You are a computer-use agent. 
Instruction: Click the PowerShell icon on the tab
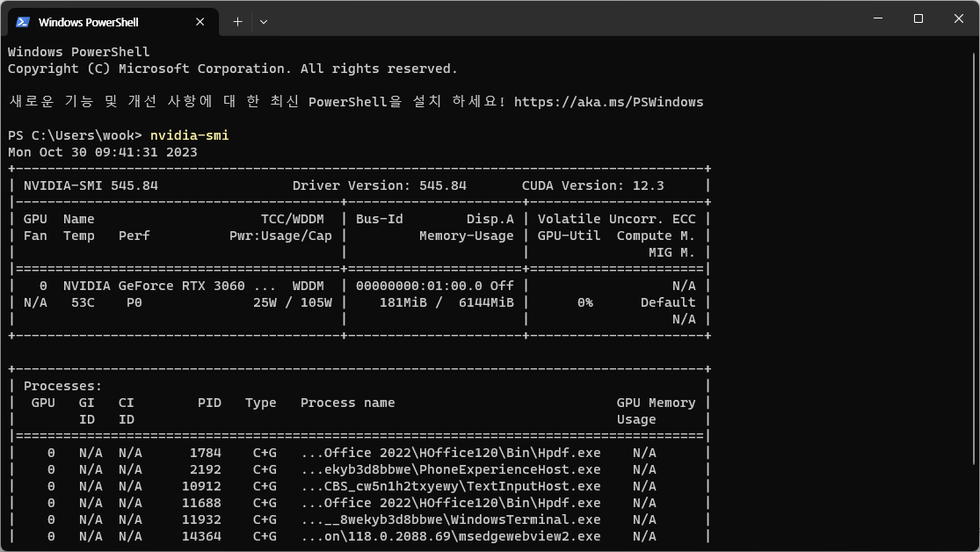click(23, 22)
